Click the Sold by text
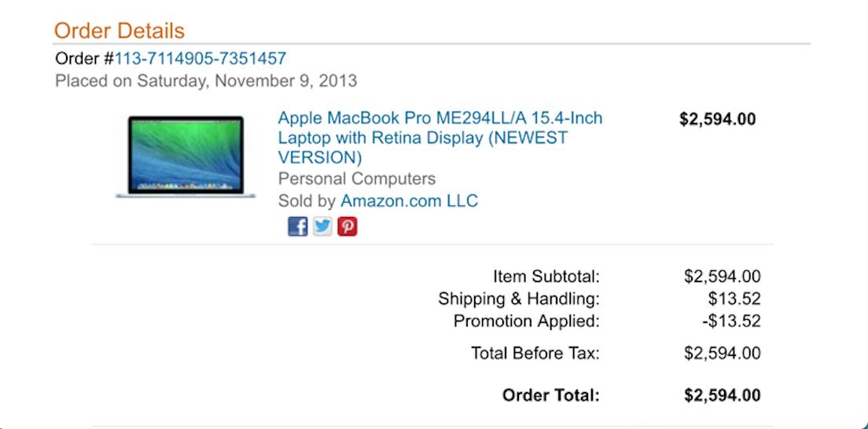This screenshot has width=868, height=429. pos(307,200)
